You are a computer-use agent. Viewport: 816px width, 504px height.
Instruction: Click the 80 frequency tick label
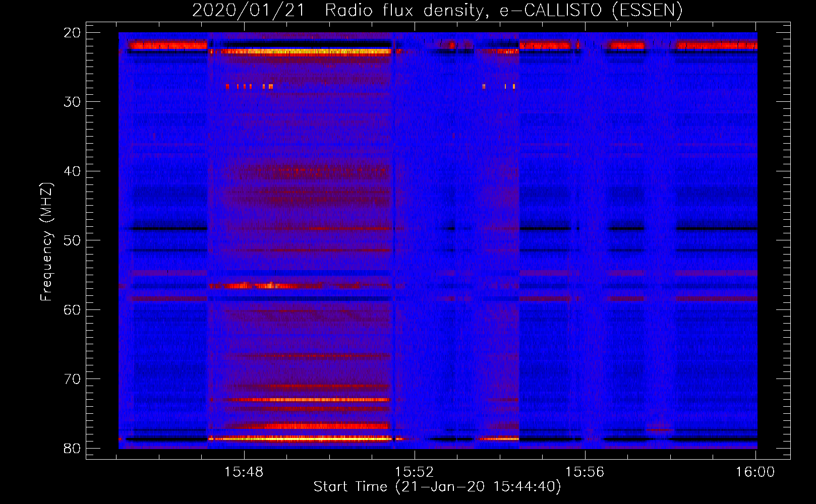coord(72,448)
